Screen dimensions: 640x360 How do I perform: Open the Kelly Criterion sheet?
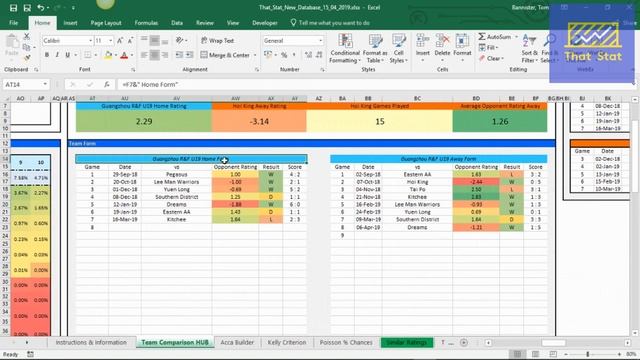pyautogui.click(x=287, y=342)
